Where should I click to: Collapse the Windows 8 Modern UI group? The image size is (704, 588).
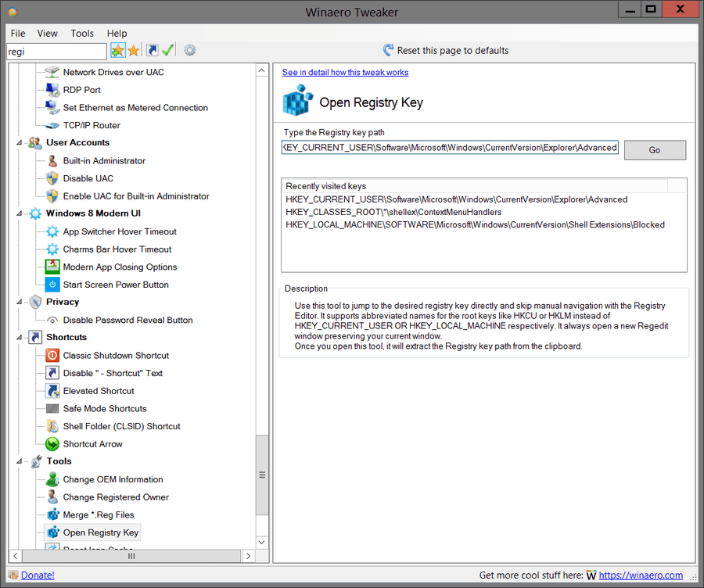click(x=20, y=213)
